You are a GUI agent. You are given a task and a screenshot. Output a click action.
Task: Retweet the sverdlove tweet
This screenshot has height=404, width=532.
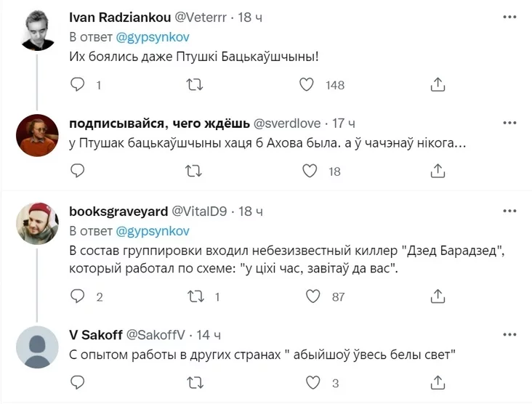195,171
